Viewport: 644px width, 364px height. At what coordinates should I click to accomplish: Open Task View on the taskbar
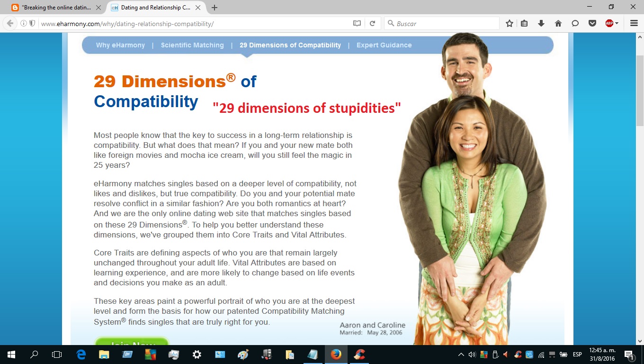57,355
